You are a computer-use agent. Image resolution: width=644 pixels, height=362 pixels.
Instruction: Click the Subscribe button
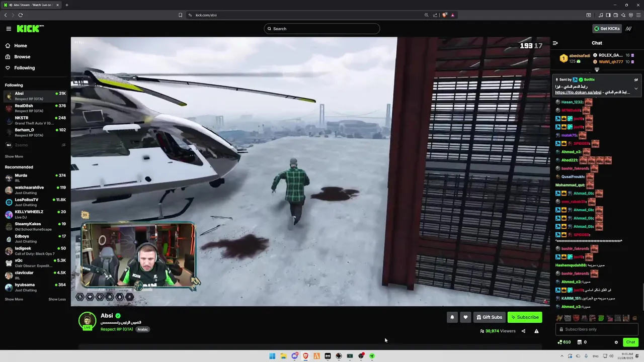click(x=525, y=317)
